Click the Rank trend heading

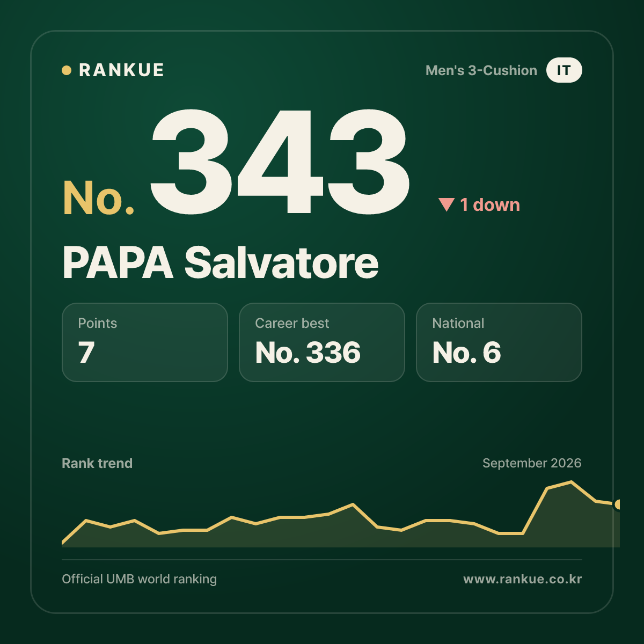coord(97,463)
